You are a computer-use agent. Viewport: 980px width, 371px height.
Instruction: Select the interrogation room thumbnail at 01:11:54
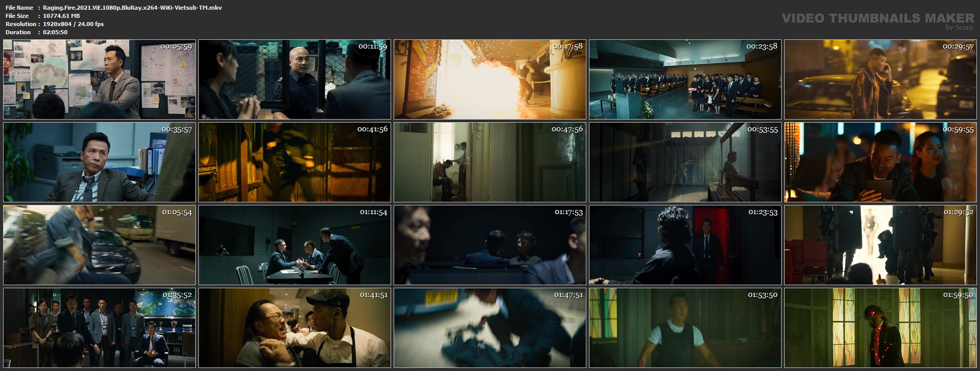(294, 245)
